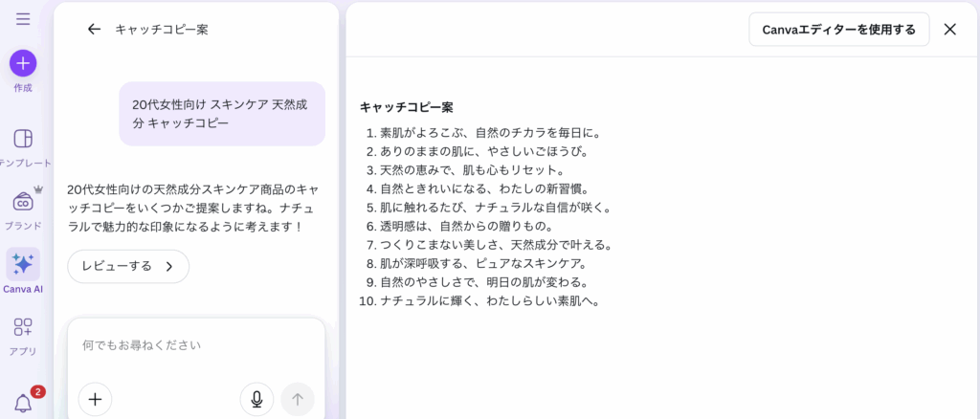
Task: Click the first catchphrase line 素肌がよろこぶ
Action: pyautogui.click(x=490, y=133)
